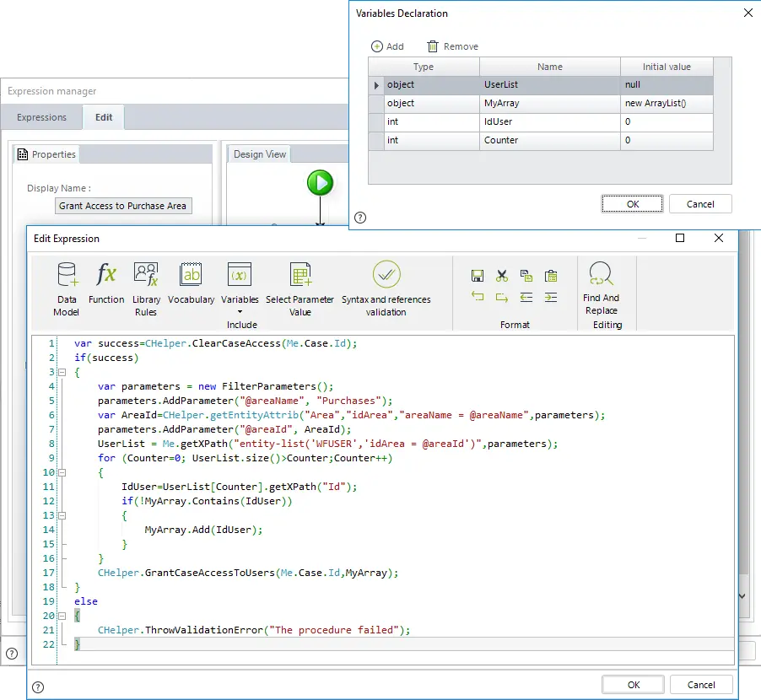Click the Name column header
Screen dimensions: 761x700
pos(550,67)
